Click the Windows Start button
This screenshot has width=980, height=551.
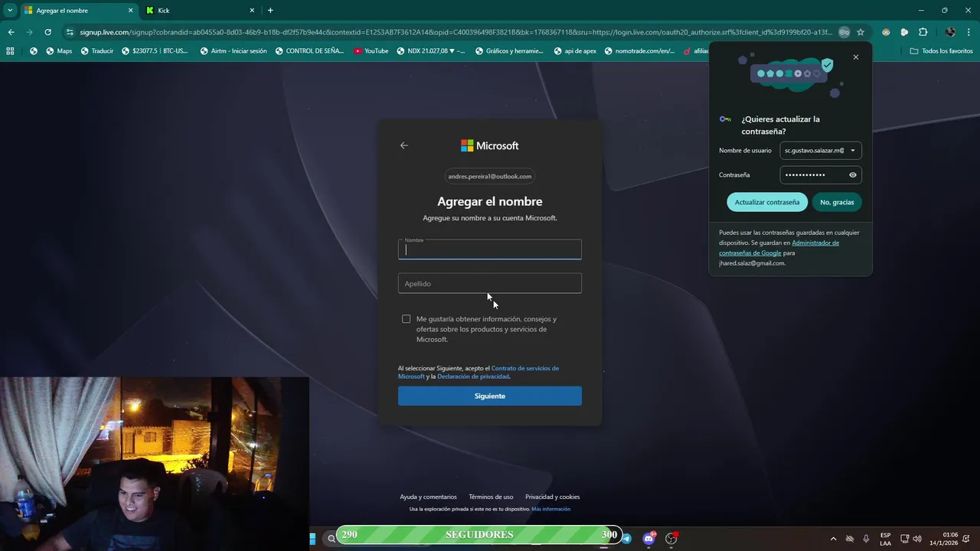click(x=312, y=539)
